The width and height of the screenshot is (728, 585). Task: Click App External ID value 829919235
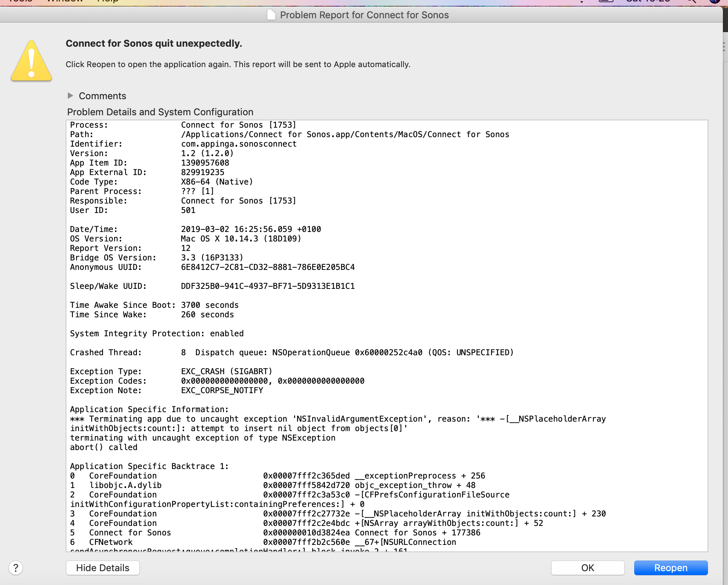pos(203,173)
